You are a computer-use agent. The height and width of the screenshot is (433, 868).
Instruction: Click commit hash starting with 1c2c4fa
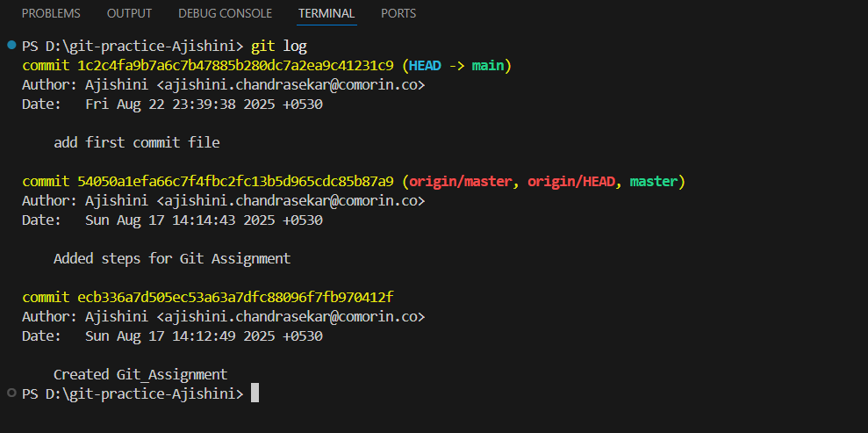(235, 65)
